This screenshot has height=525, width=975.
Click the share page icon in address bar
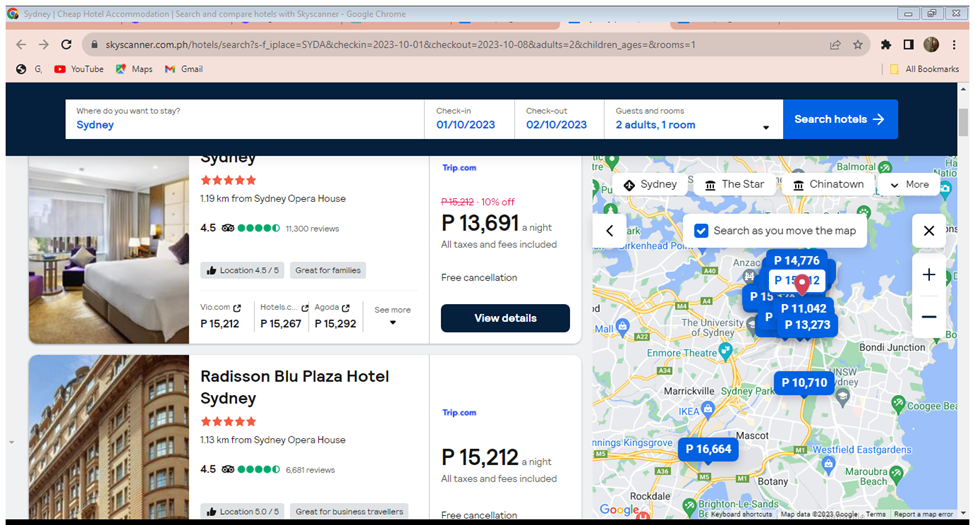tap(835, 45)
